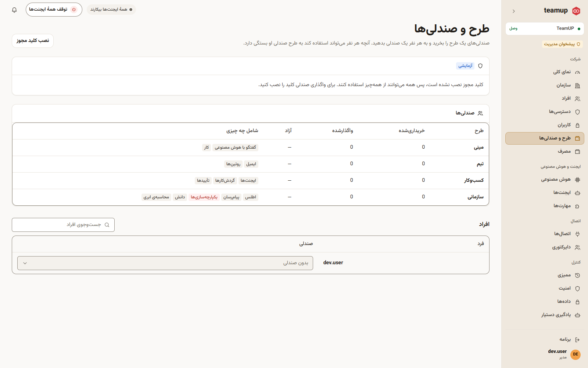Click the lock icon beside داده‌ها
The height and width of the screenshot is (368, 588).
[x=577, y=302]
